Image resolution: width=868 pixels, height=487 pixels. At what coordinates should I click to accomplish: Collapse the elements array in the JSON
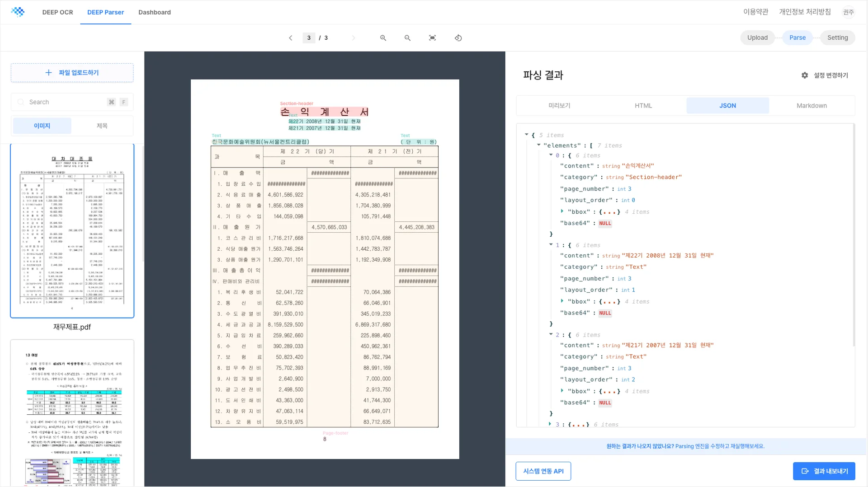tap(538, 145)
